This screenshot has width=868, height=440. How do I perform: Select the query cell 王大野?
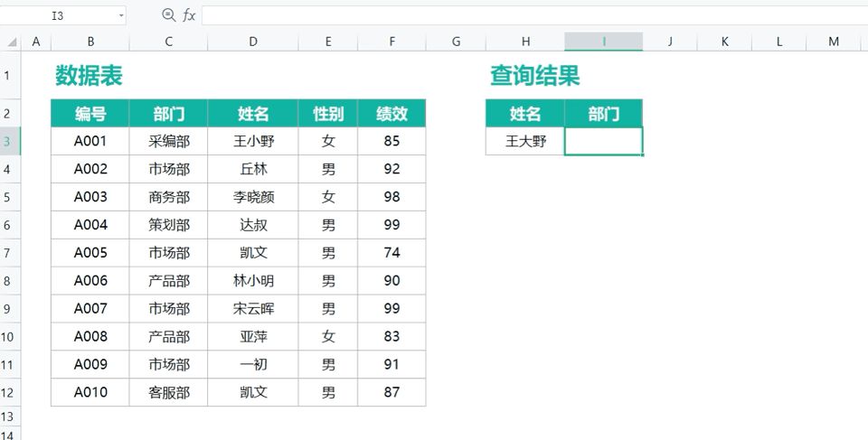525,141
